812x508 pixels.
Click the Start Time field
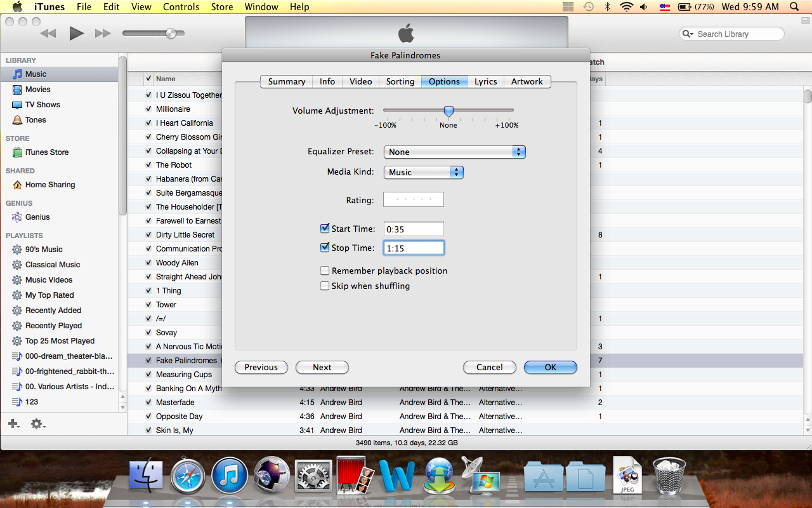414,229
